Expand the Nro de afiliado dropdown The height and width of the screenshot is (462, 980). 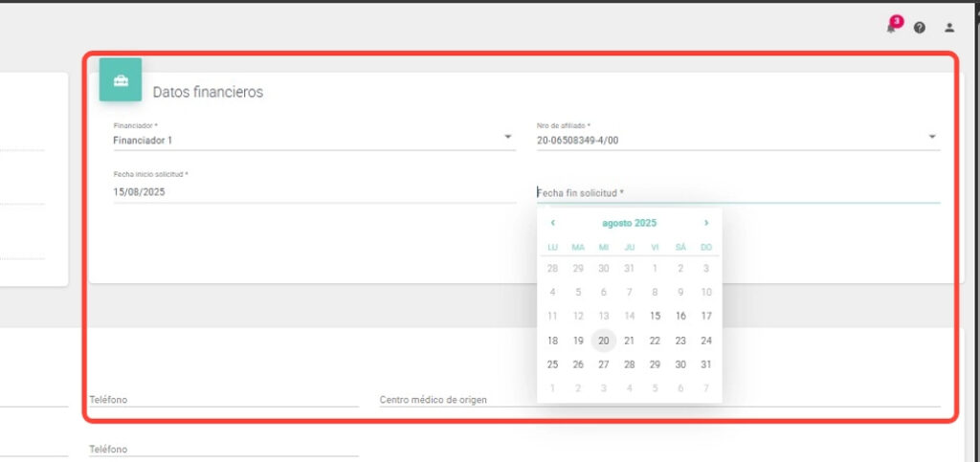932,138
